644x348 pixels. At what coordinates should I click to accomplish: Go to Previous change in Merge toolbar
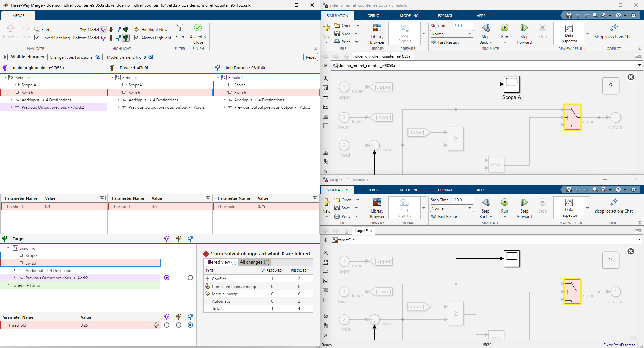coord(10,31)
